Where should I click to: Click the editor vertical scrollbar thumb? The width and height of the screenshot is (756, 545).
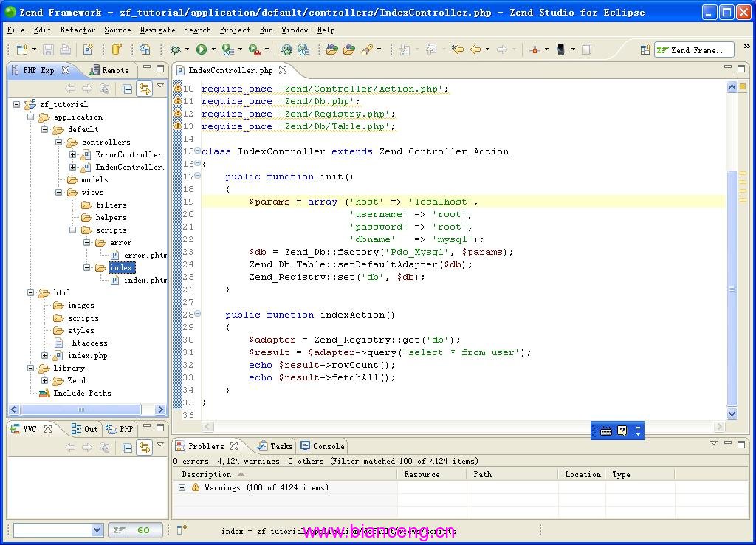(x=732, y=289)
